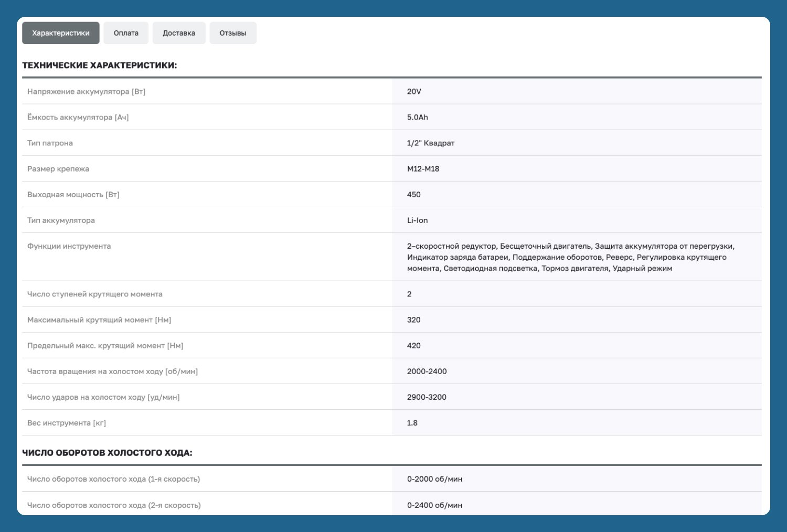Click the ЧИСЛО ОБОРОТОВ ХОЛОСТОГО ХОДА heading

[107, 453]
